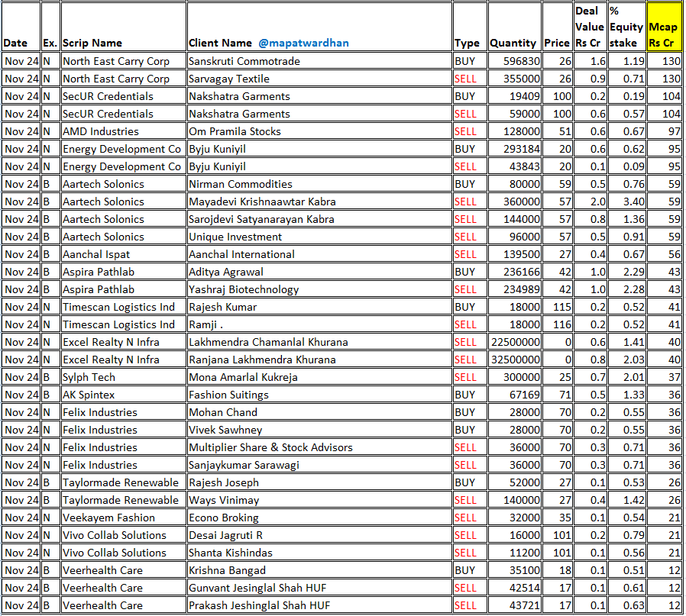Select scrip cell 'AK Spintex'
686x616 pixels.
(124, 395)
